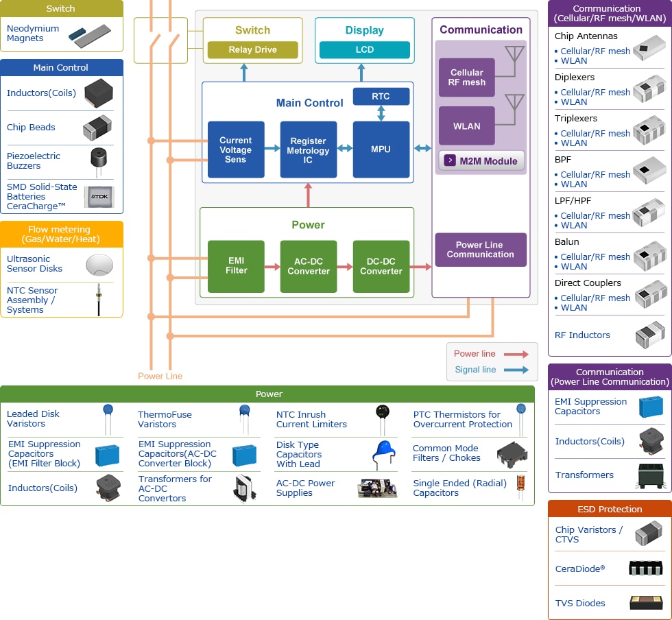Open the Leaded Disk Varistors link

33,418
